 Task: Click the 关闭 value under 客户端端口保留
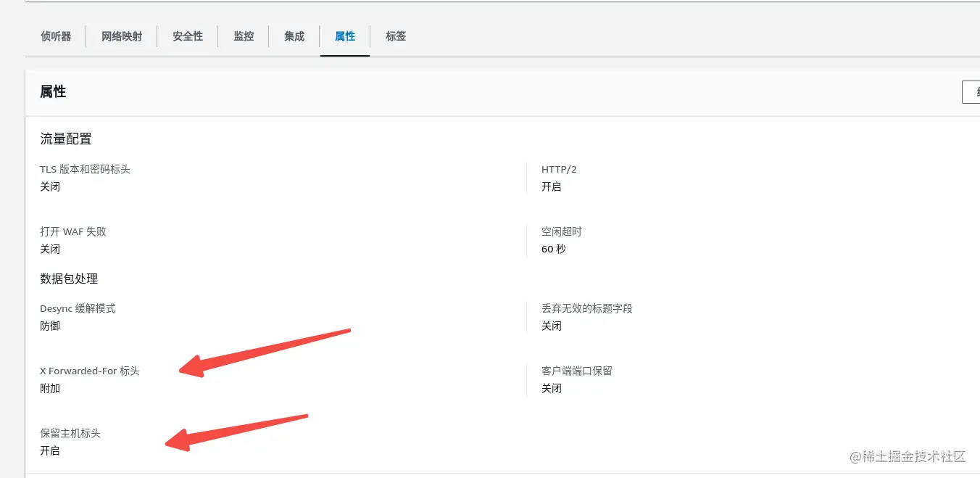(x=552, y=388)
